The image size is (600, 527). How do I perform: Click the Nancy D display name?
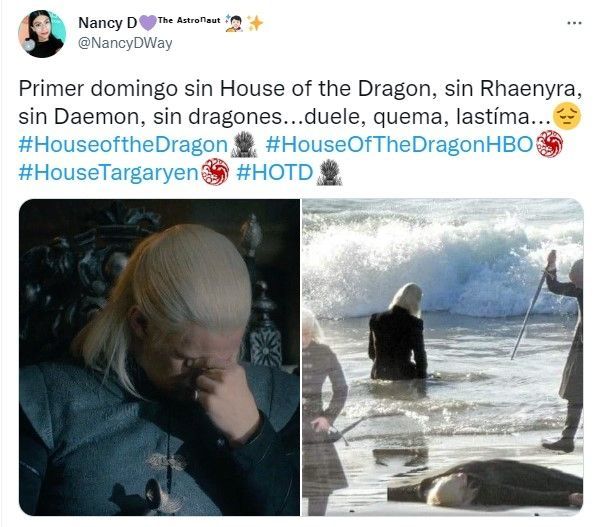108,23
